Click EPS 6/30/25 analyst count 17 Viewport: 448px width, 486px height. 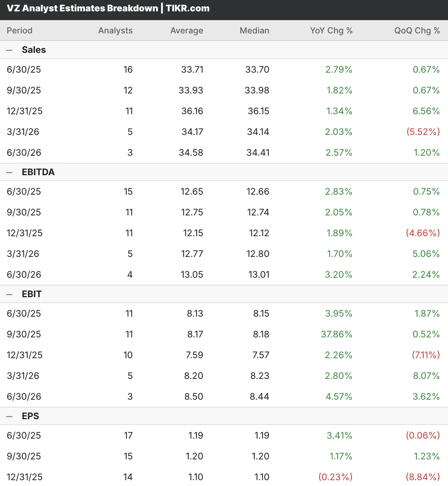click(x=128, y=435)
